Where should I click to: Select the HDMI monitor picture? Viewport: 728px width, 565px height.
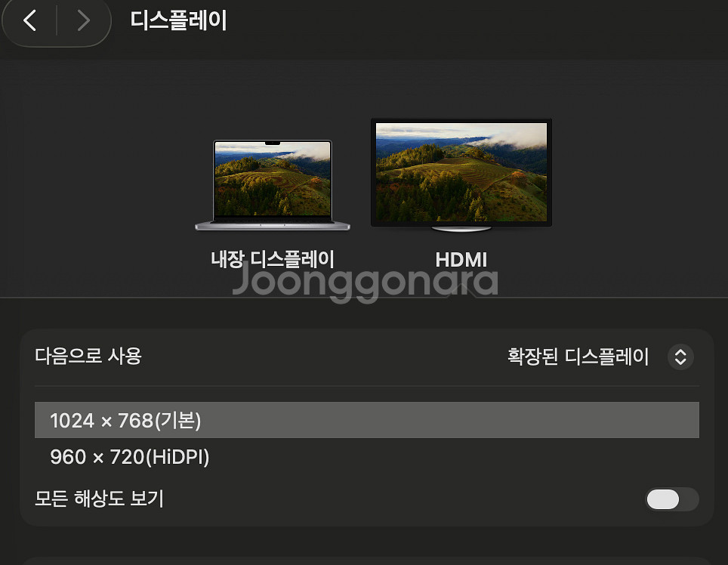click(x=461, y=175)
